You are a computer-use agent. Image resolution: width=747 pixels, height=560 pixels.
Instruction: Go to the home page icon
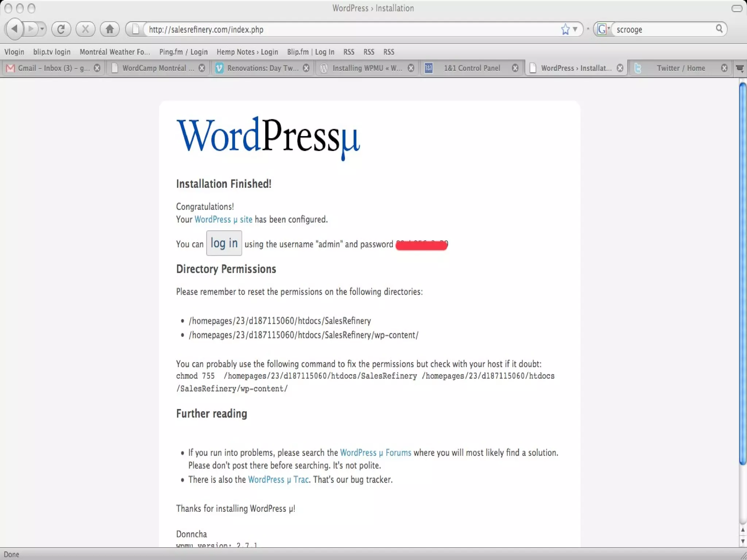click(110, 29)
